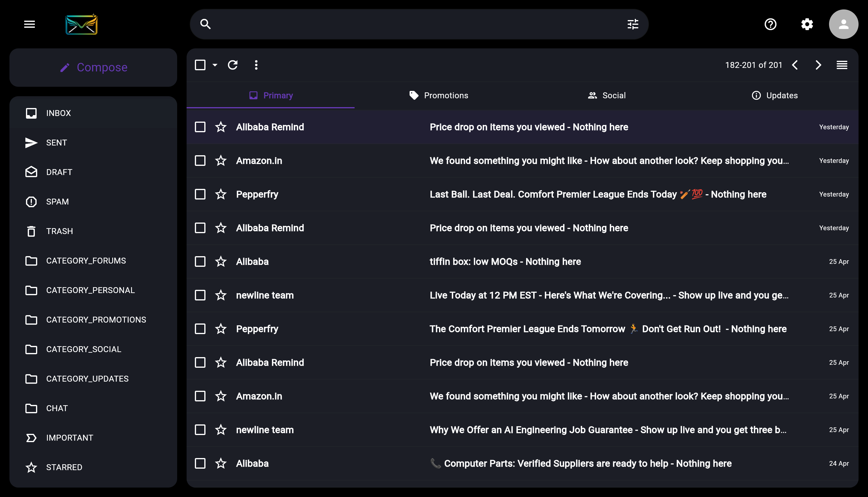Open the select-all dropdown arrow

215,65
